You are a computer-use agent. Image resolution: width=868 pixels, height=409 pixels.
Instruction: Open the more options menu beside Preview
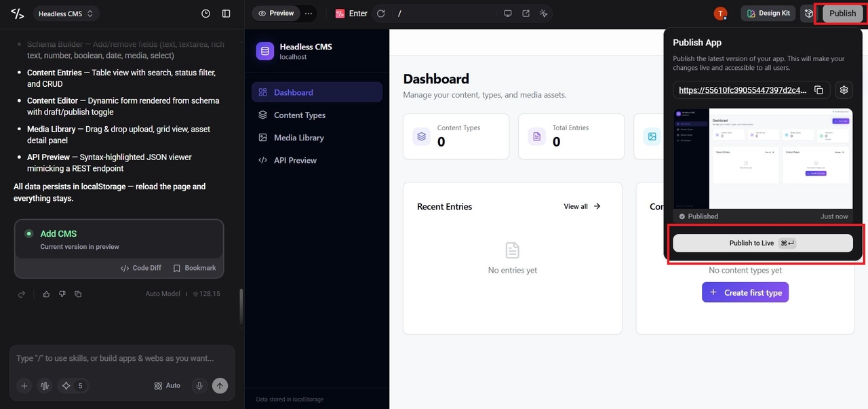[309, 13]
